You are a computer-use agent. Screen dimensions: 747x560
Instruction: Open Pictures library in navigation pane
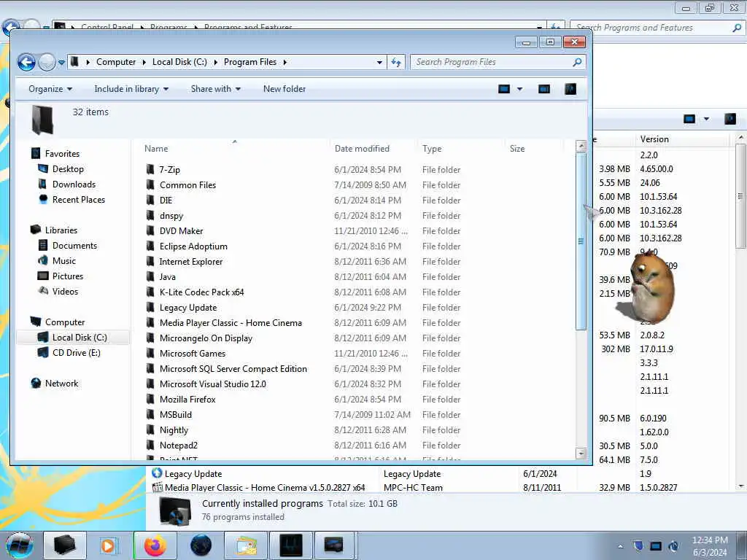(x=68, y=276)
